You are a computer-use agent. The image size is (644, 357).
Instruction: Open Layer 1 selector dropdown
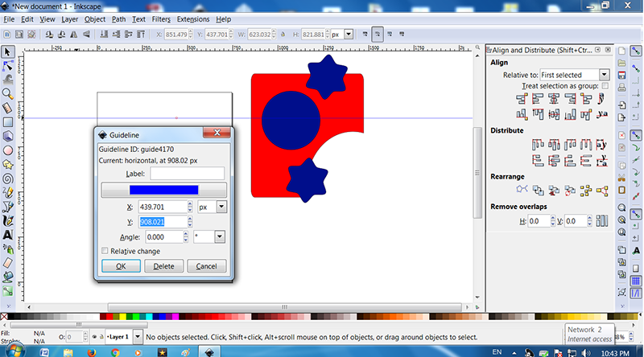coord(138,337)
